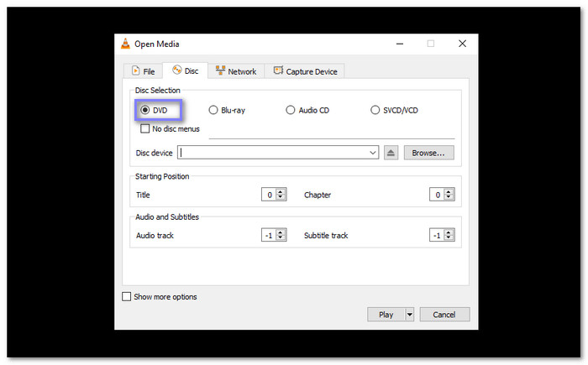Decrease the Audio track spinner value
This screenshot has height=365, width=588.
(x=281, y=238)
